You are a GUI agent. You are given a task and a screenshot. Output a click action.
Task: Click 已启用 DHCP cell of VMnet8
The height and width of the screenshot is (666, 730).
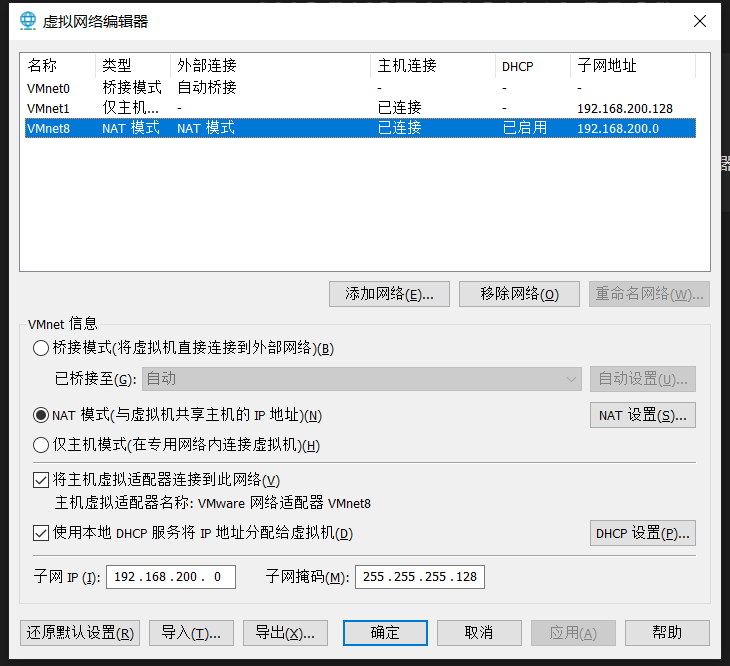(525, 128)
